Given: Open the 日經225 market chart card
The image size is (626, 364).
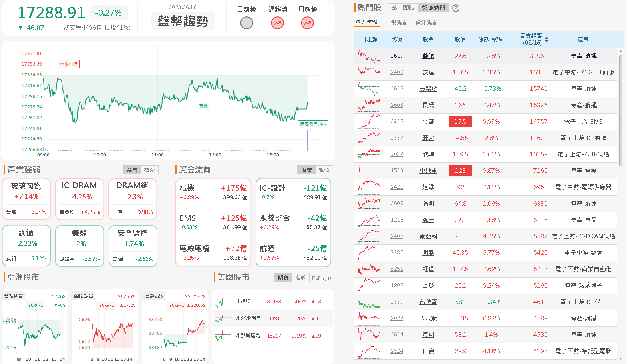Looking at the screenshot, I should tap(175, 326).
